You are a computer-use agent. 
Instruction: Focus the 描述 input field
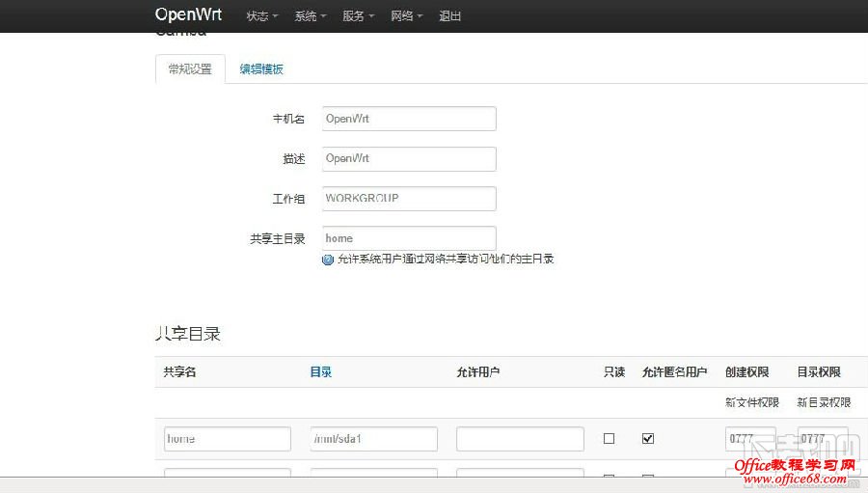pos(409,158)
